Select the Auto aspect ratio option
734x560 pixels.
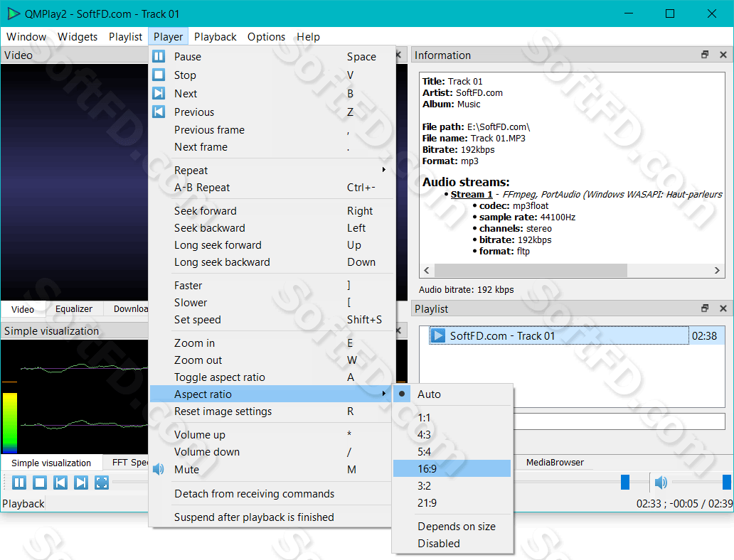point(452,394)
